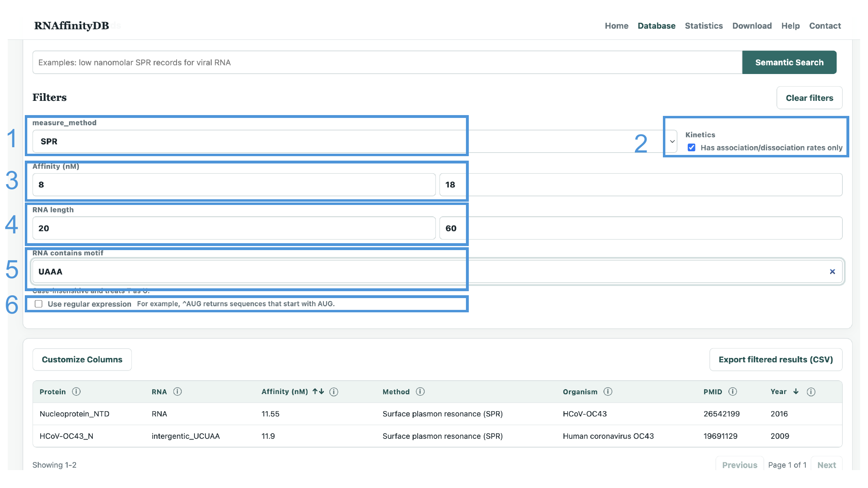Click the Affinity maximum field showing 18
This screenshot has height=488, width=868.
641,185
